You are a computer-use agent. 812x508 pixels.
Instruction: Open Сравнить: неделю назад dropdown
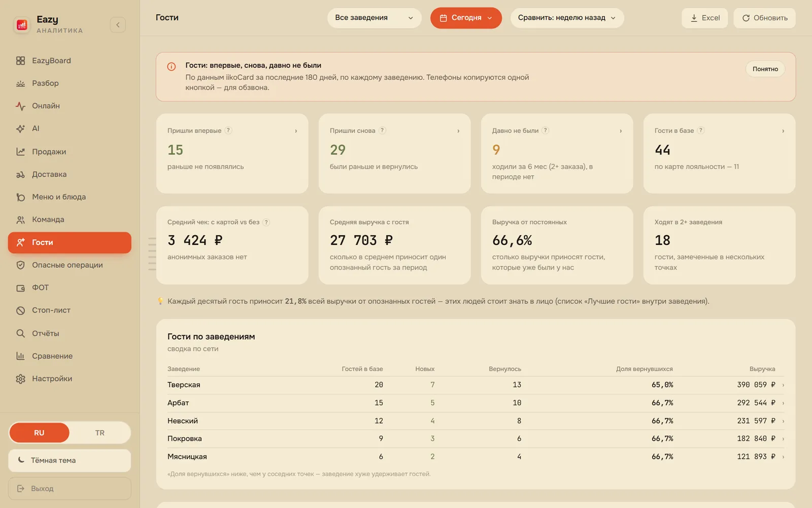[x=567, y=18]
